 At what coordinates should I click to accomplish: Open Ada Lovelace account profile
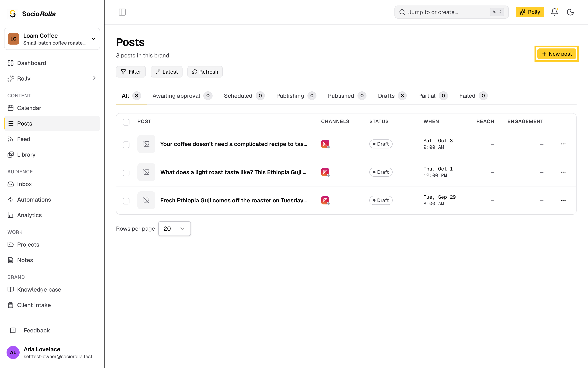pyautogui.click(x=52, y=352)
